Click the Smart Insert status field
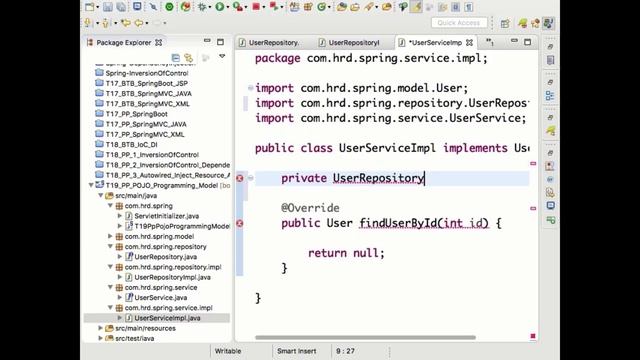The width and height of the screenshot is (640, 360). pos(297,351)
